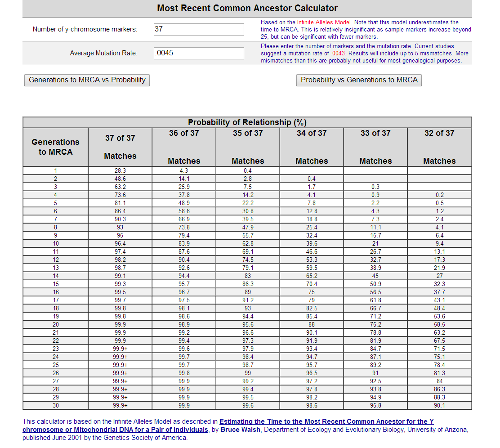Click the Probability of Relationship (%) table header
The image size is (500, 448).
click(x=247, y=122)
